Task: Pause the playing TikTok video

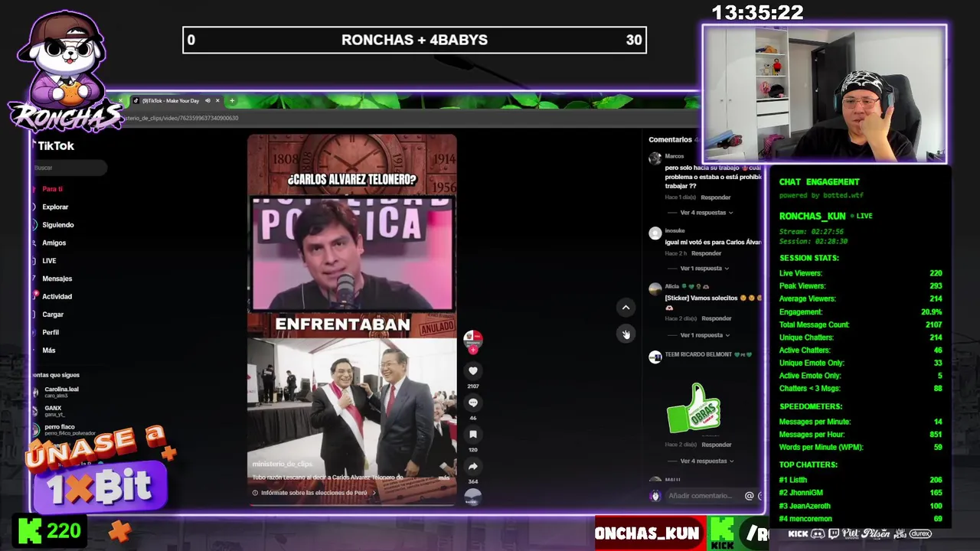Action: point(351,319)
